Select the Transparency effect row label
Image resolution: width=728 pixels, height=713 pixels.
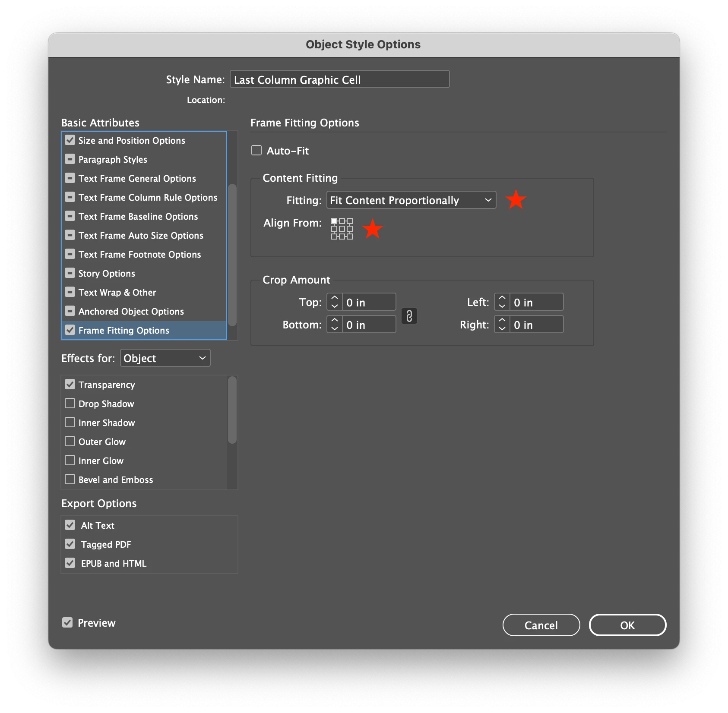coord(107,385)
